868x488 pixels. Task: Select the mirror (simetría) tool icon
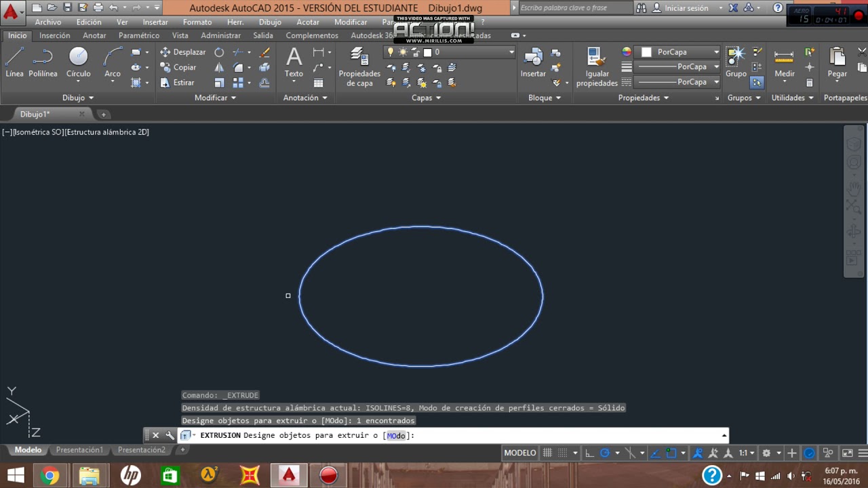click(x=219, y=67)
